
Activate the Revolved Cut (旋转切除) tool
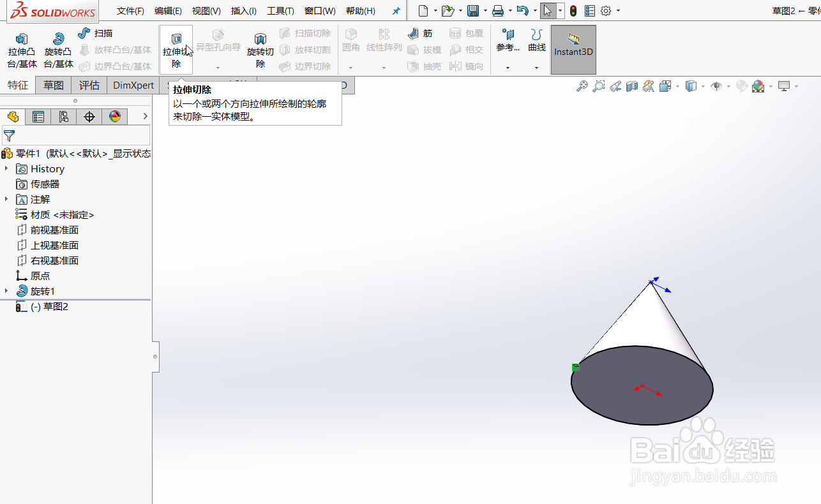(x=260, y=50)
